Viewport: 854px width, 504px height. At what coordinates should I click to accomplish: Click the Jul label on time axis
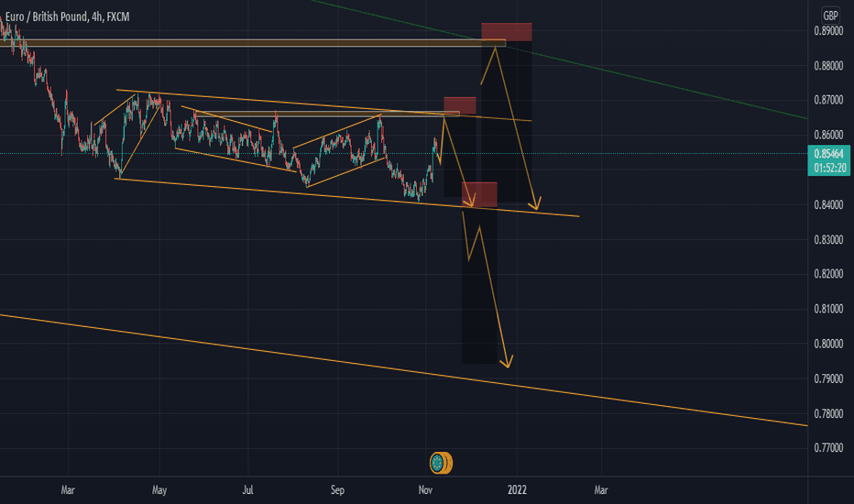click(x=247, y=490)
